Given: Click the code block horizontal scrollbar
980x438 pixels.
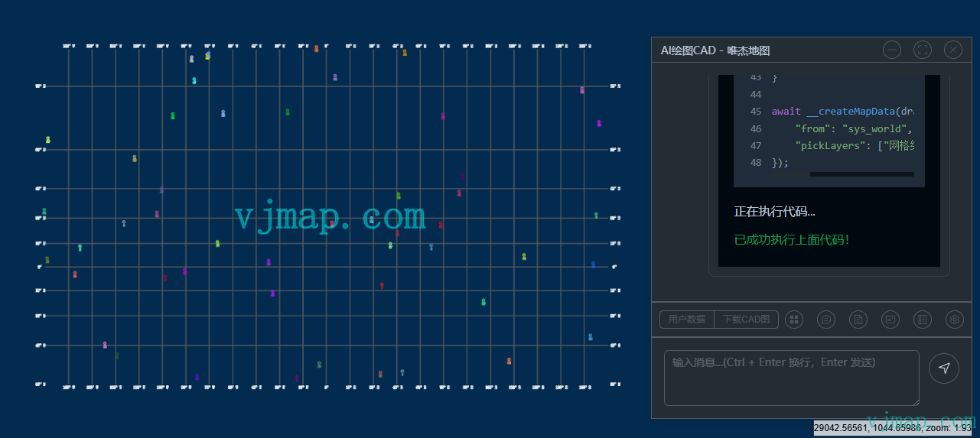Looking at the screenshot, I should point(861,174).
